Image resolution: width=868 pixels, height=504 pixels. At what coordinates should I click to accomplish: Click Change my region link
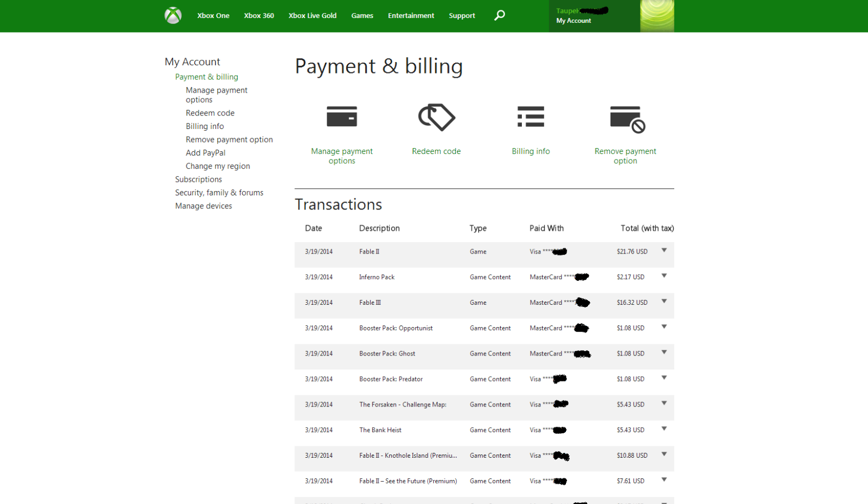coord(218,166)
